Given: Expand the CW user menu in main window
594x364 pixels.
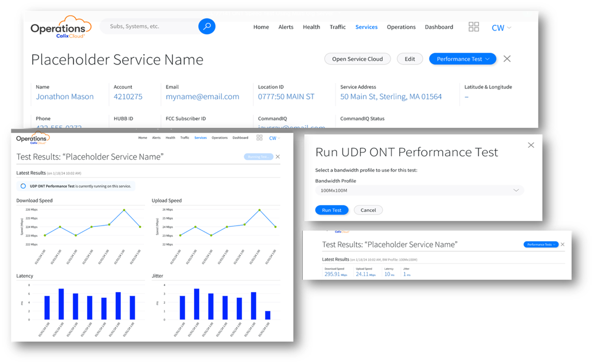Looking at the screenshot, I should [501, 28].
